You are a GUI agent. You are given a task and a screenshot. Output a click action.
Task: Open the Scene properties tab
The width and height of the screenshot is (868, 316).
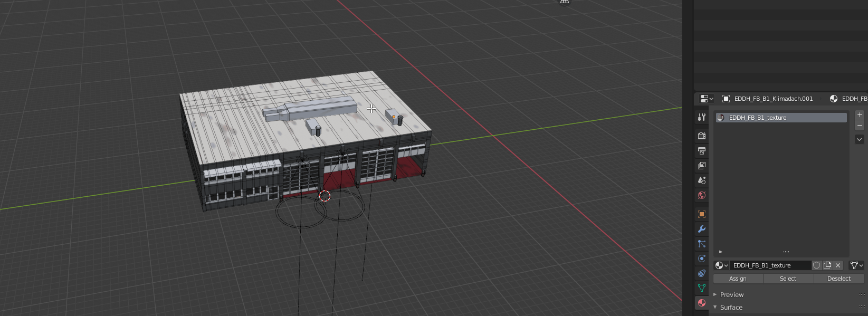[701, 180]
